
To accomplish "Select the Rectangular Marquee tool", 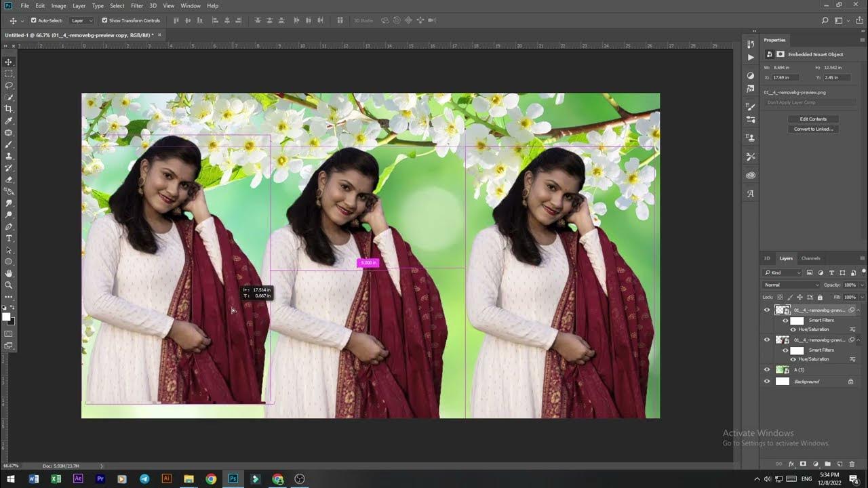I will point(9,74).
